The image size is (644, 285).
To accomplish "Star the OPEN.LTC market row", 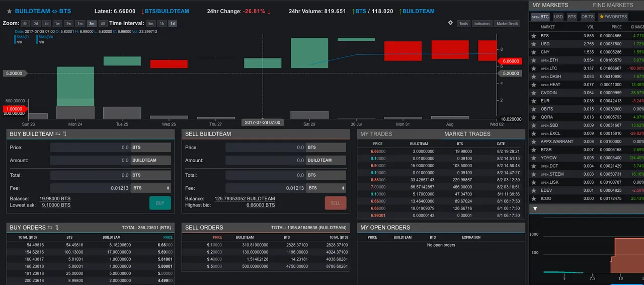I will pos(534,68).
